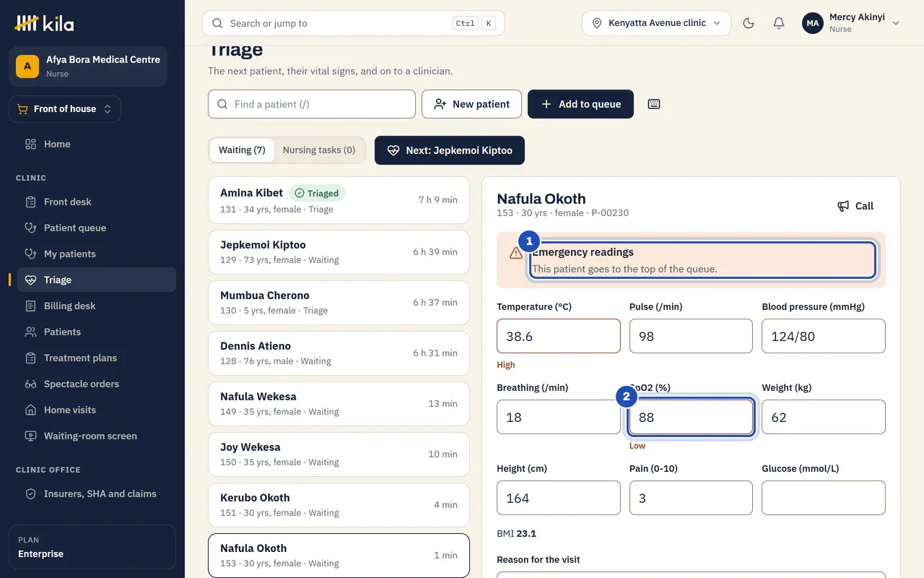Click the megaphone Call button
Image resolution: width=924 pixels, height=578 pixels.
pyautogui.click(x=855, y=206)
